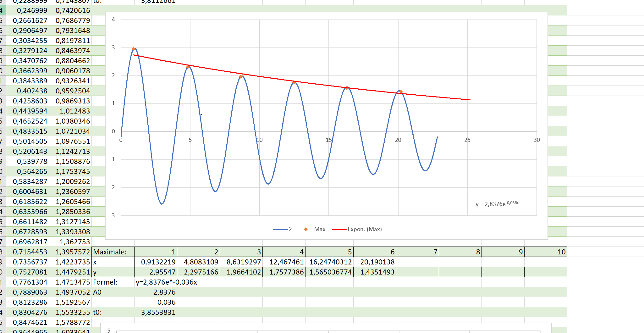The height and width of the screenshot is (333, 644).
Task: Select cell with value 0,3034255
Action: pos(27,41)
